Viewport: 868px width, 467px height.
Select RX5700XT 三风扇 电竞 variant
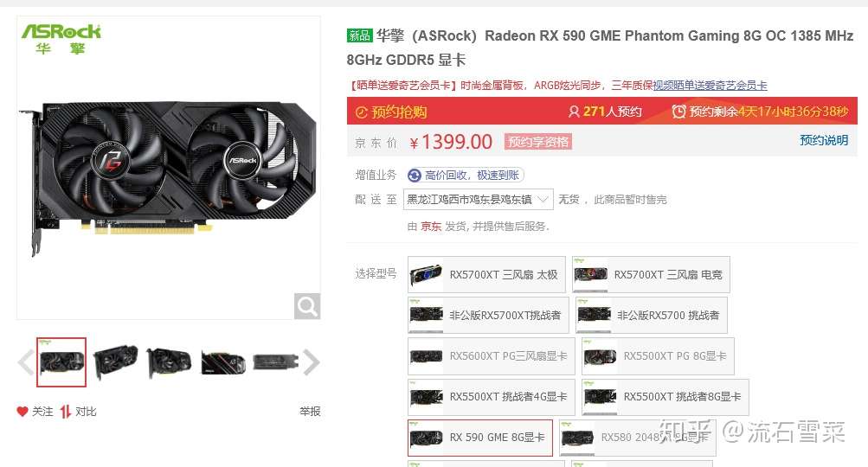(651, 274)
